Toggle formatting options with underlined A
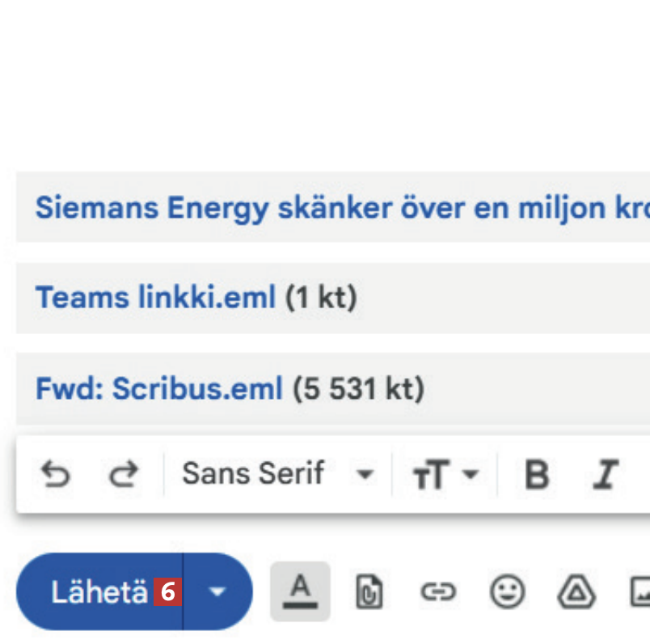 (300, 591)
